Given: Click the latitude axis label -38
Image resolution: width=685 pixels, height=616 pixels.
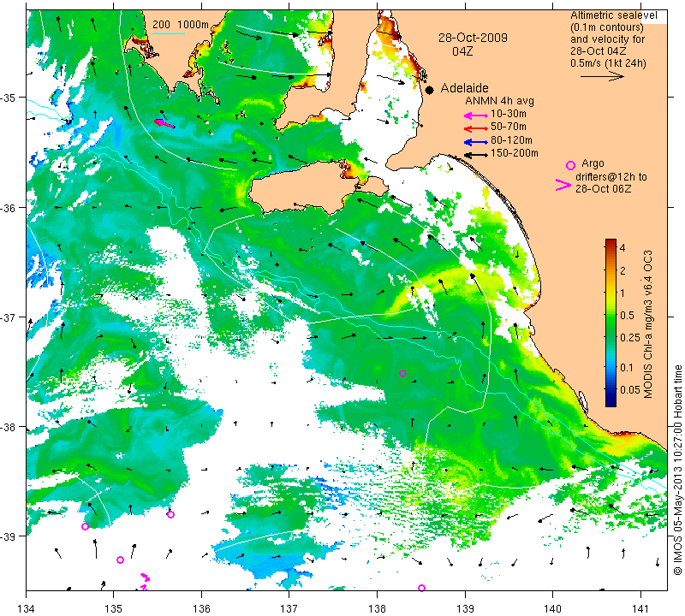Looking at the screenshot, I should 9,427.
